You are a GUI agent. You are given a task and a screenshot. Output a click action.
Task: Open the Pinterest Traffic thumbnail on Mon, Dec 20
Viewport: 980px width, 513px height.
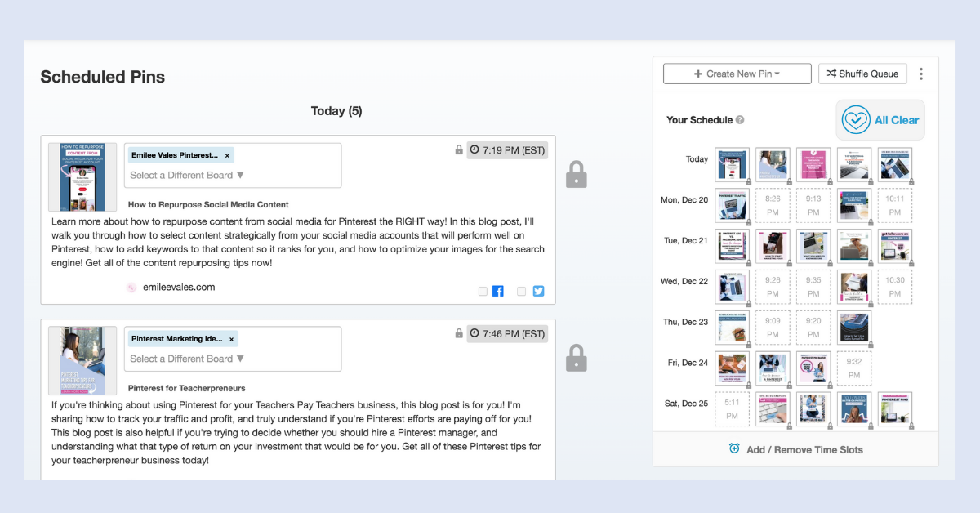pyautogui.click(x=732, y=206)
